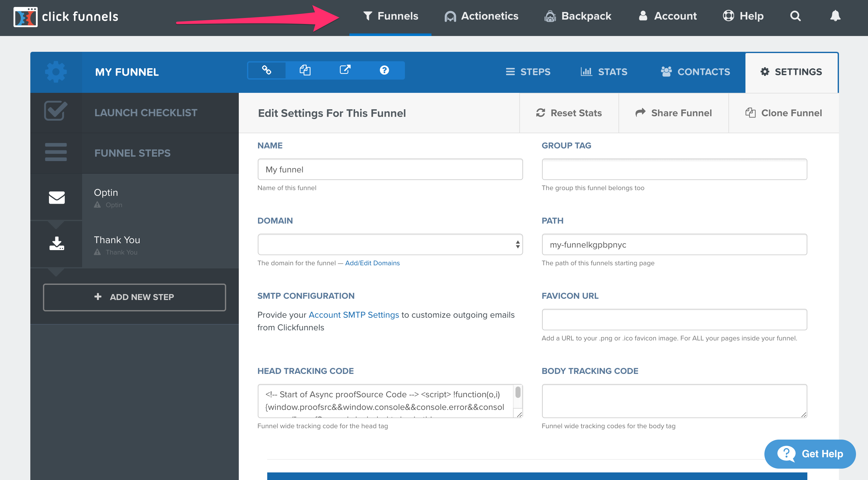868x480 pixels.
Task: Click the Share Funnel arrow icon
Action: point(641,112)
